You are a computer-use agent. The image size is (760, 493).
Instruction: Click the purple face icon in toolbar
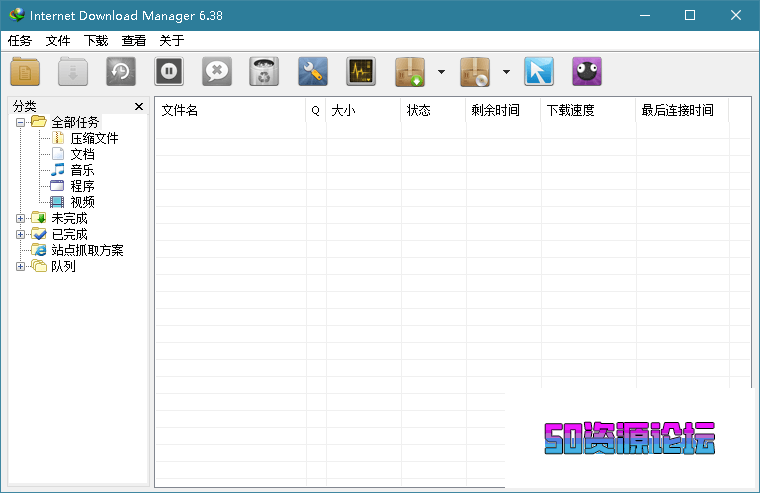coord(586,72)
